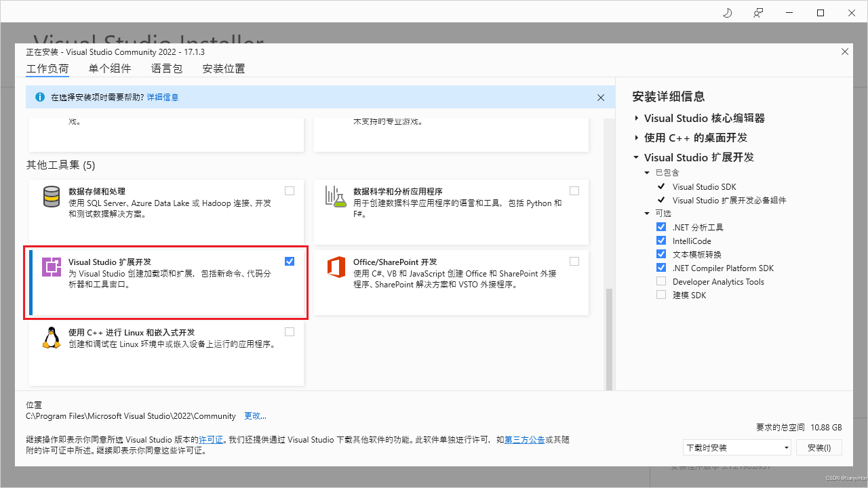The height and width of the screenshot is (488, 868).
Task: Click the feedback person icon in title bar
Action: 758,13
